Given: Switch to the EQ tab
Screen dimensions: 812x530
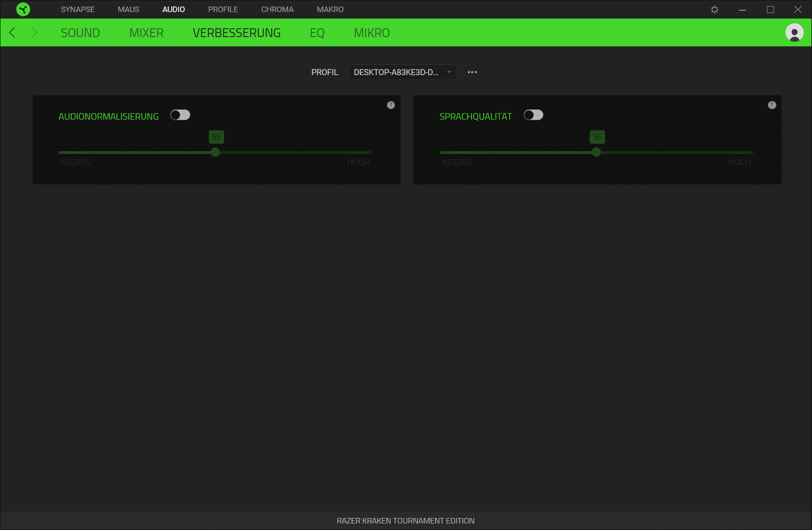Looking at the screenshot, I should tap(317, 33).
